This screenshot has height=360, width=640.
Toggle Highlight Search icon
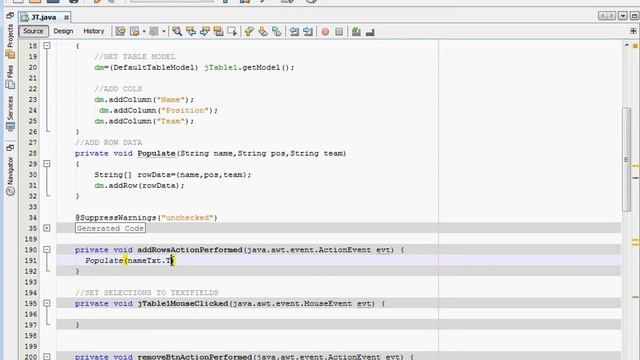tap(218, 31)
